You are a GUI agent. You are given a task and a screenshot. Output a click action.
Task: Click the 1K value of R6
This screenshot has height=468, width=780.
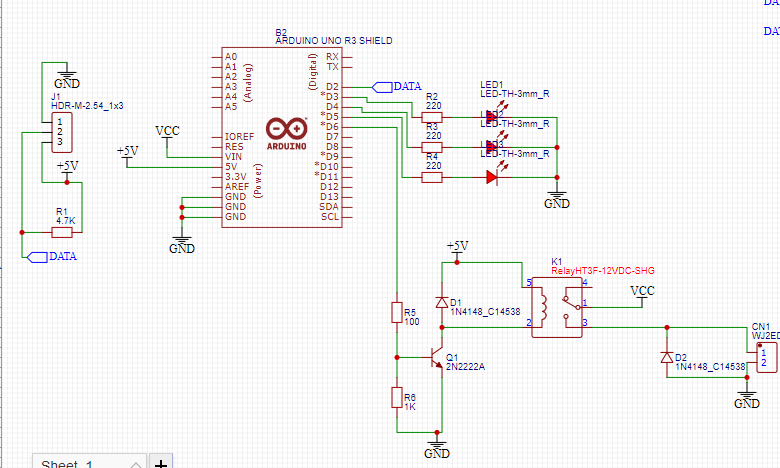pos(410,407)
